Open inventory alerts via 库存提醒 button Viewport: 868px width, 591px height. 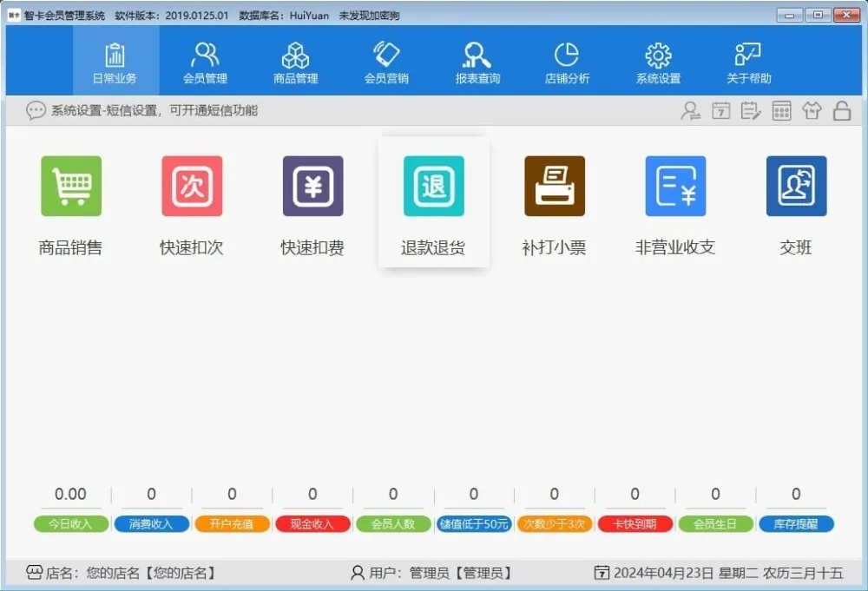point(796,523)
